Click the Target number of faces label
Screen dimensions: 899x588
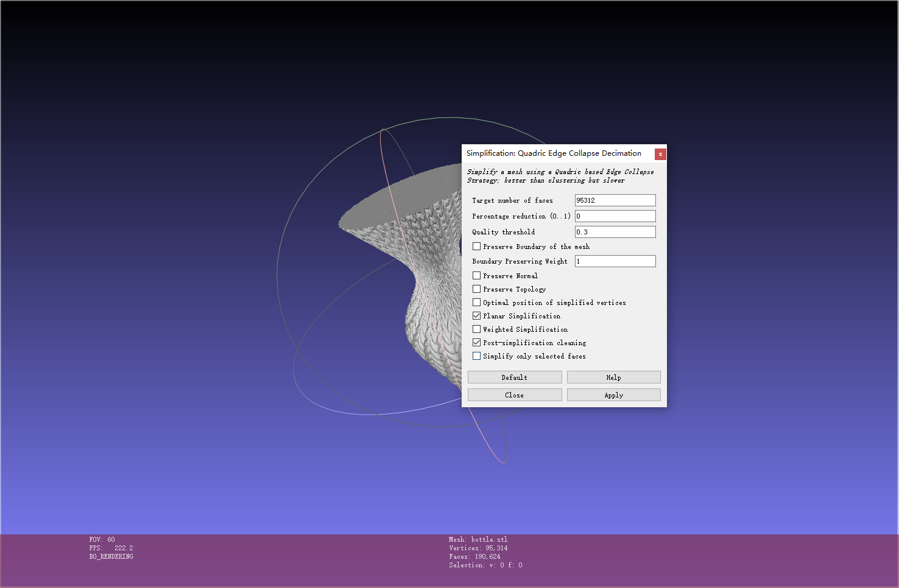point(512,200)
